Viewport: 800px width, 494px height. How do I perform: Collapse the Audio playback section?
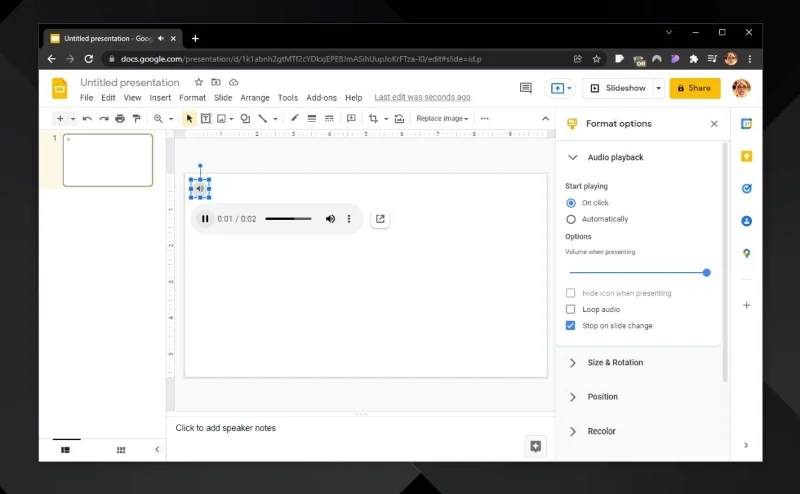(573, 157)
